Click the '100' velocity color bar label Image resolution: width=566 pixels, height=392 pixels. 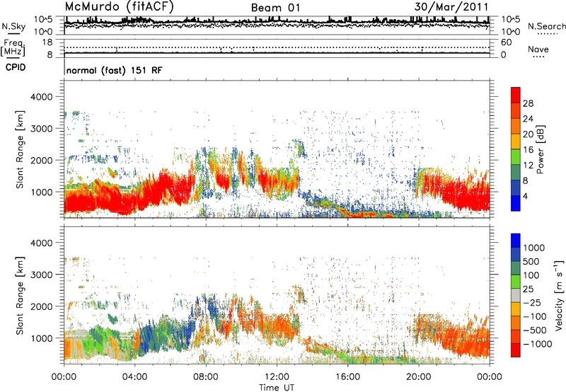[531, 275]
